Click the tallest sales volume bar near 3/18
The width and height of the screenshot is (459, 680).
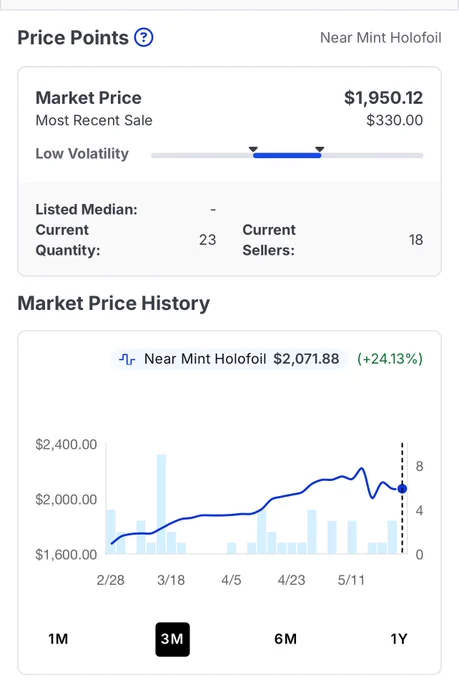coord(161,504)
